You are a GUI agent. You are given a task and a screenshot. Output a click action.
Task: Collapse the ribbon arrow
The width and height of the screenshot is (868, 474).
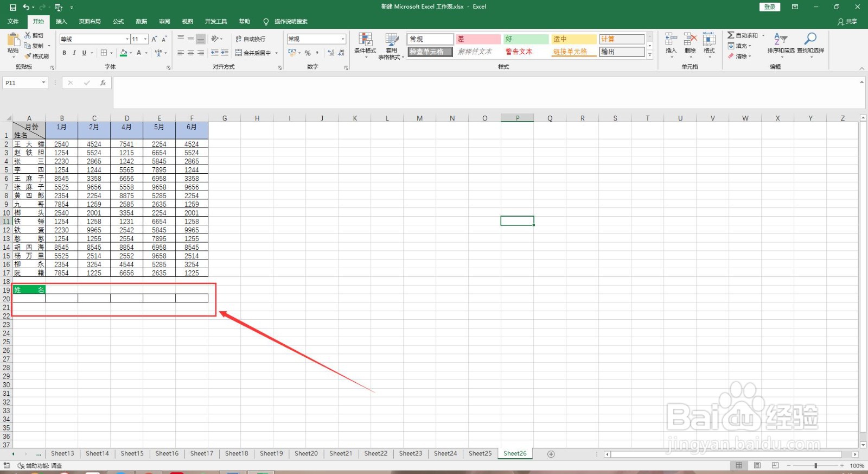point(861,68)
